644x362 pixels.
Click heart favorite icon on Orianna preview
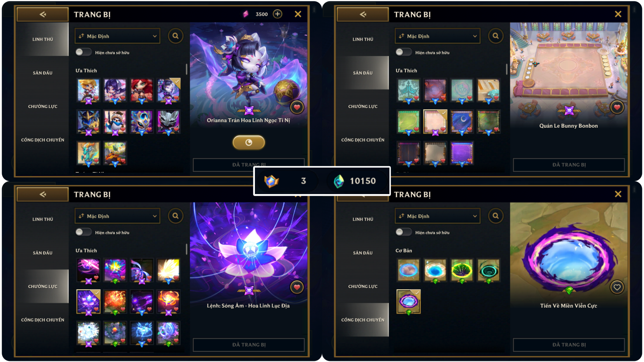(x=297, y=107)
